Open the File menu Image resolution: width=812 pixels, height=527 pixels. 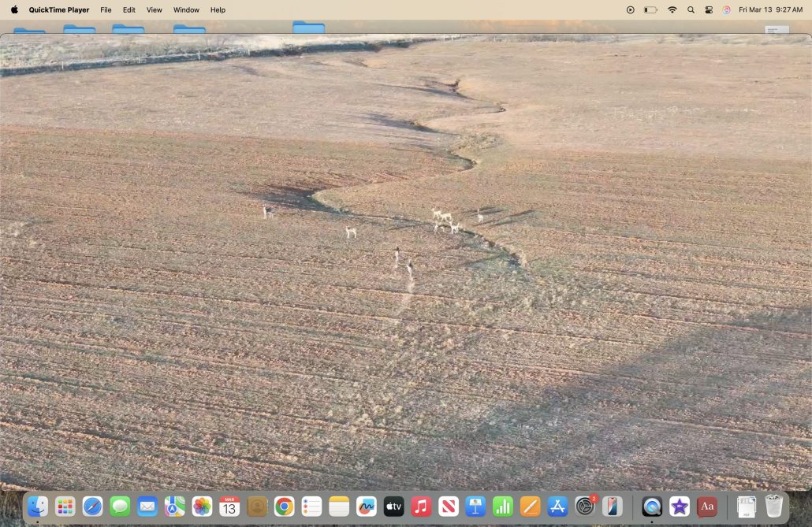pos(106,10)
